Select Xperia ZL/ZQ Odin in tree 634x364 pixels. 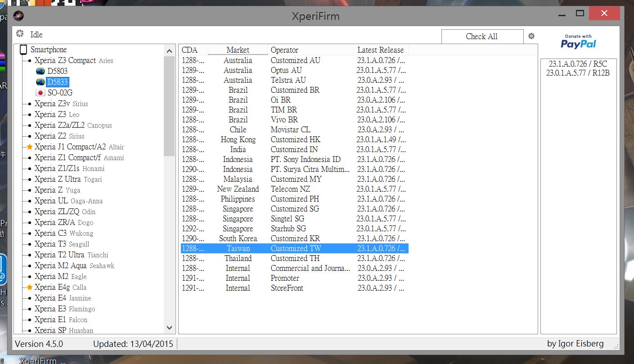[x=65, y=211]
